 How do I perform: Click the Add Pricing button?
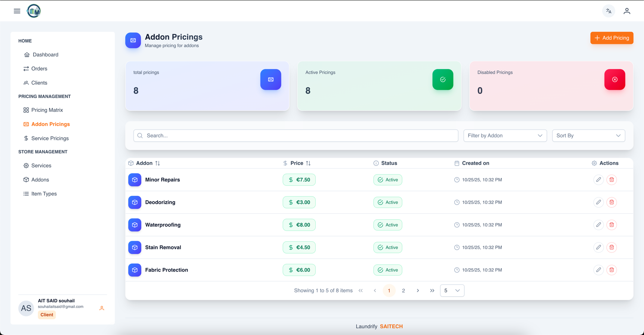(x=612, y=38)
